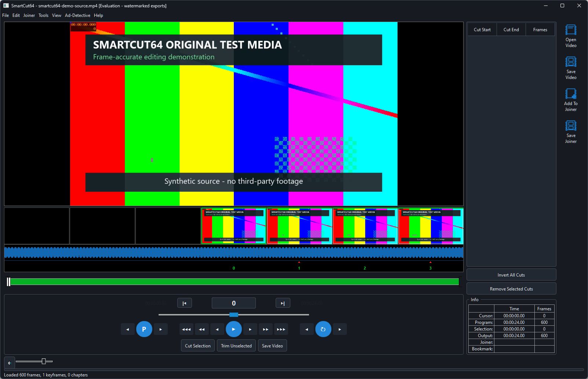The height and width of the screenshot is (379, 588).
Task: Click the blue loop refresh button
Action: (323, 329)
